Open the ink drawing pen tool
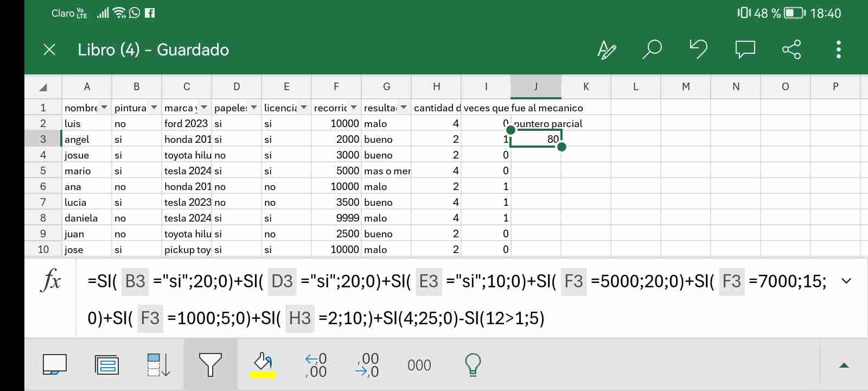 pos(607,49)
